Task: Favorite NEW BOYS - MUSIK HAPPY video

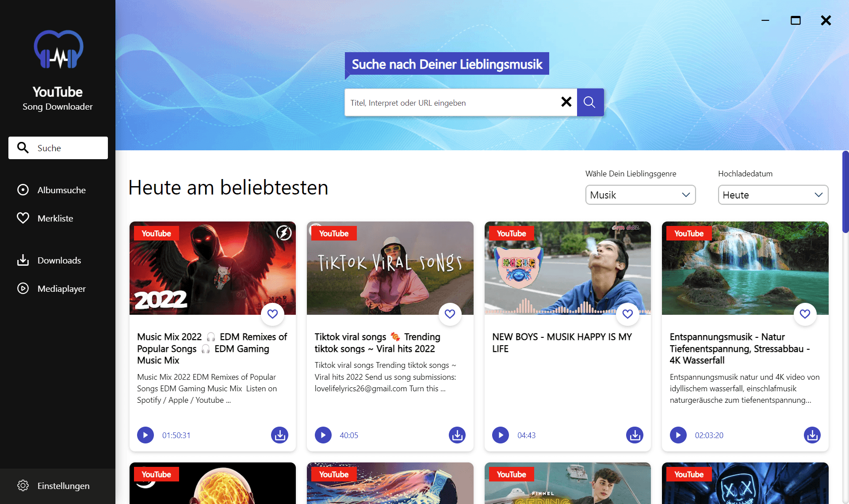Action: [627, 314]
